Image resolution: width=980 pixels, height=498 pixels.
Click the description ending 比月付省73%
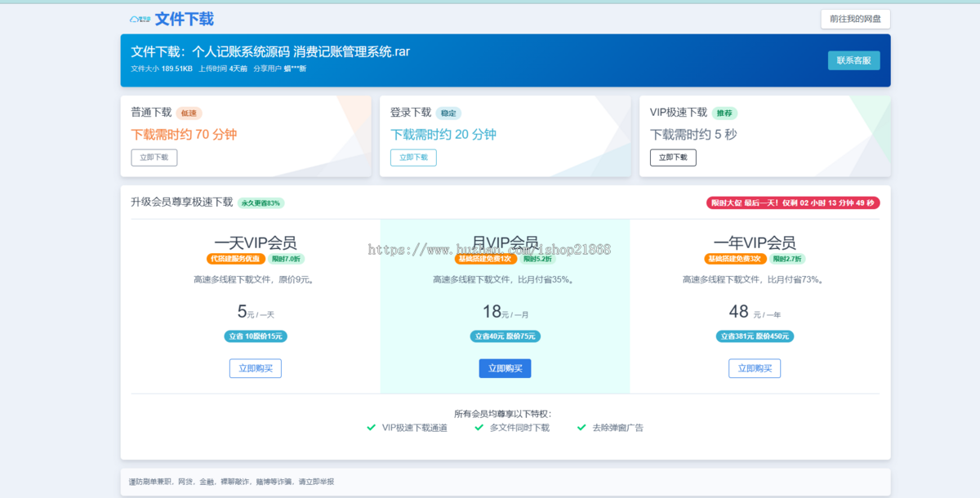tap(755, 280)
